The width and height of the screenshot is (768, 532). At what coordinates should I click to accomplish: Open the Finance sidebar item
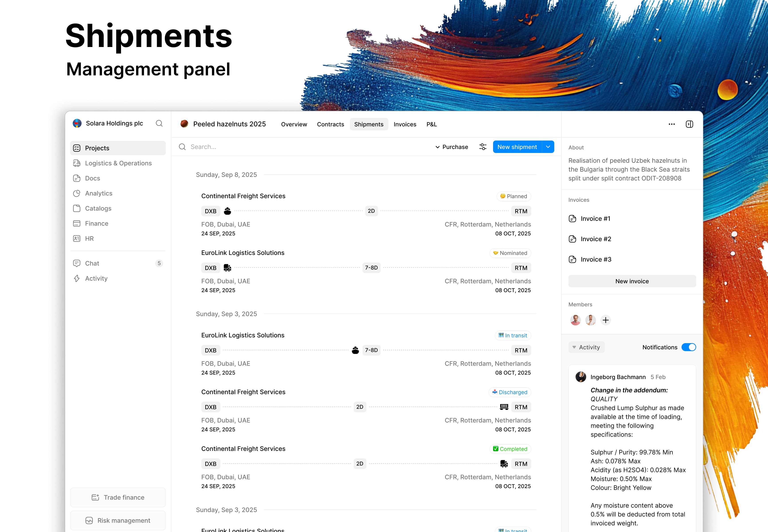click(x=118, y=223)
